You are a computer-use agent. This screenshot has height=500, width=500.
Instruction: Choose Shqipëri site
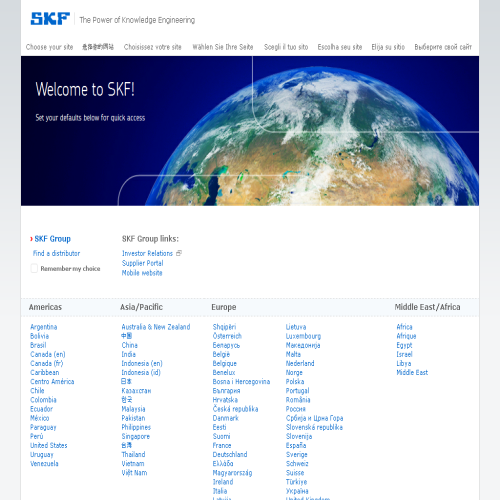point(224,327)
